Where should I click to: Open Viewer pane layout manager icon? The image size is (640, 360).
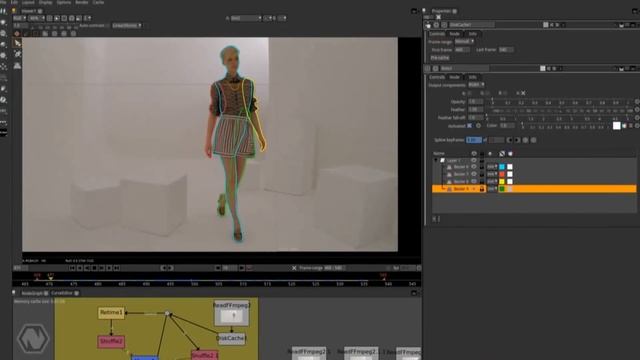click(x=13, y=11)
